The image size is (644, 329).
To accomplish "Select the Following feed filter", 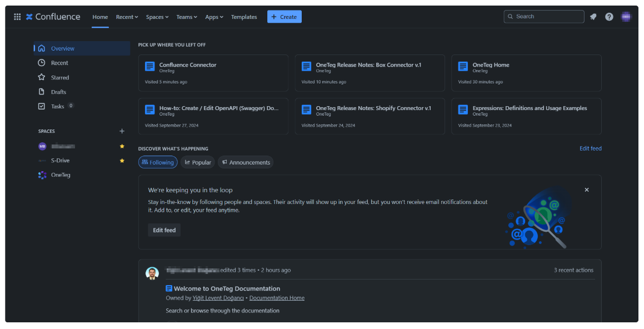I will click(x=158, y=162).
